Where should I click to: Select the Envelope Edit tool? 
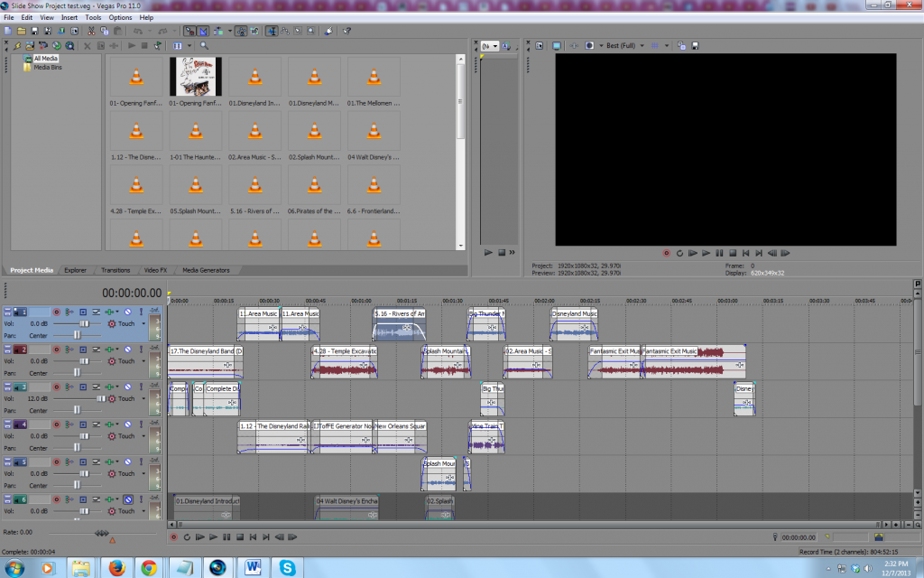tap(284, 31)
